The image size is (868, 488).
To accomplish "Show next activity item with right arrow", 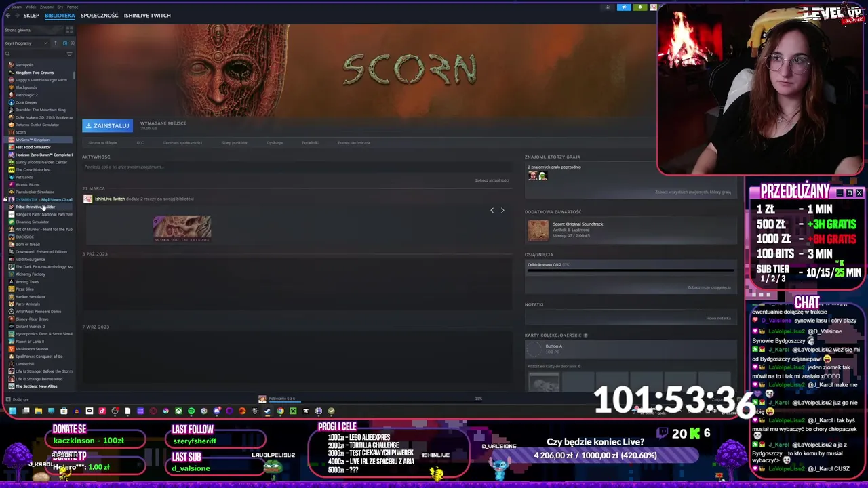I will tap(502, 210).
